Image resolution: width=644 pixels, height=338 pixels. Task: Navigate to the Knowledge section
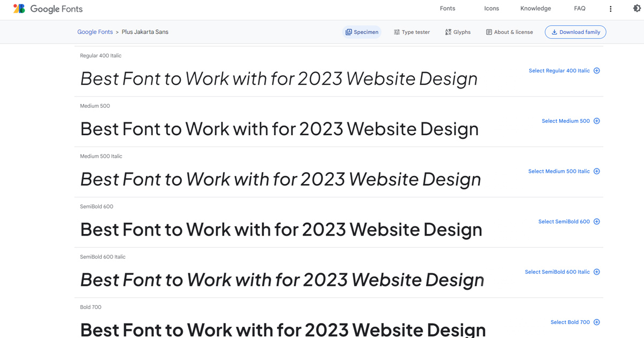(536, 9)
